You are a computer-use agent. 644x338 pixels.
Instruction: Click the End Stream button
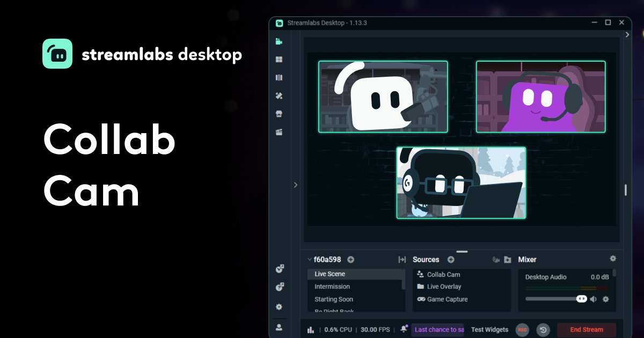pyautogui.click(x=587, y=330)
